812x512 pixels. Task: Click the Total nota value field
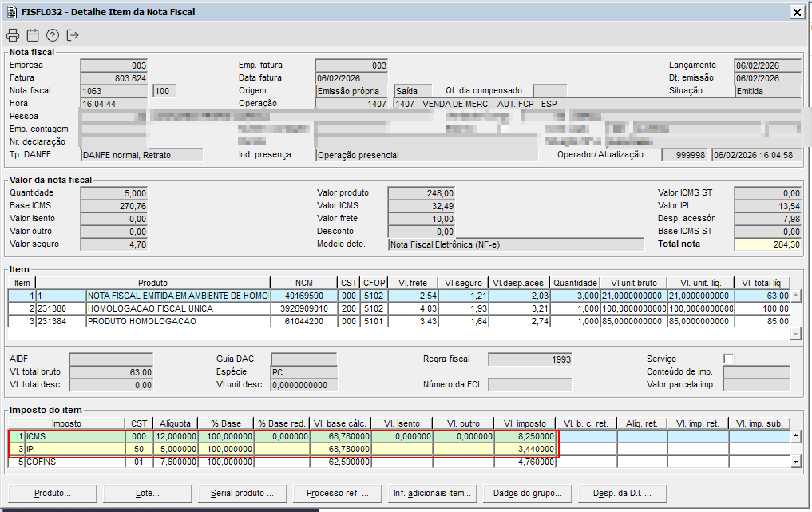(767, 244)
